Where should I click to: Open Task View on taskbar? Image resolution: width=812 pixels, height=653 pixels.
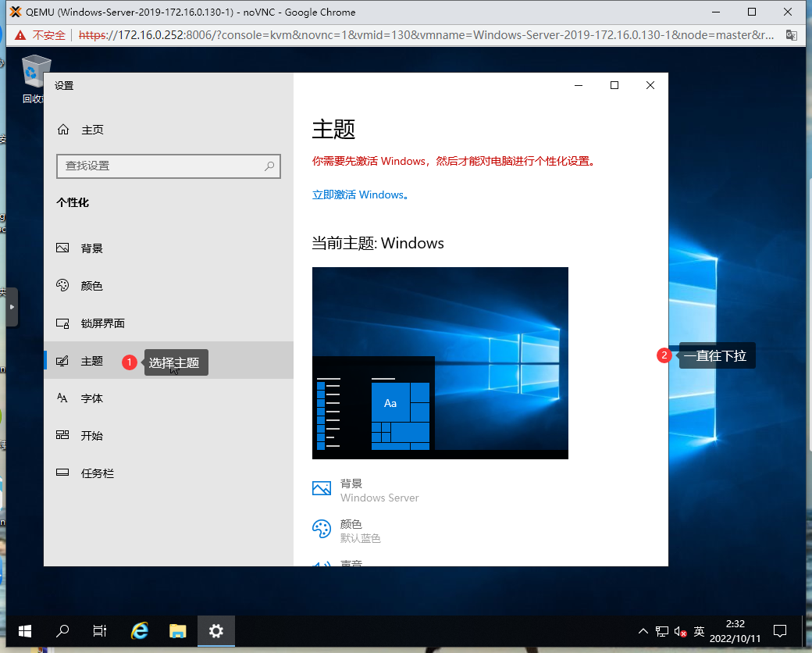click(99, 630)
